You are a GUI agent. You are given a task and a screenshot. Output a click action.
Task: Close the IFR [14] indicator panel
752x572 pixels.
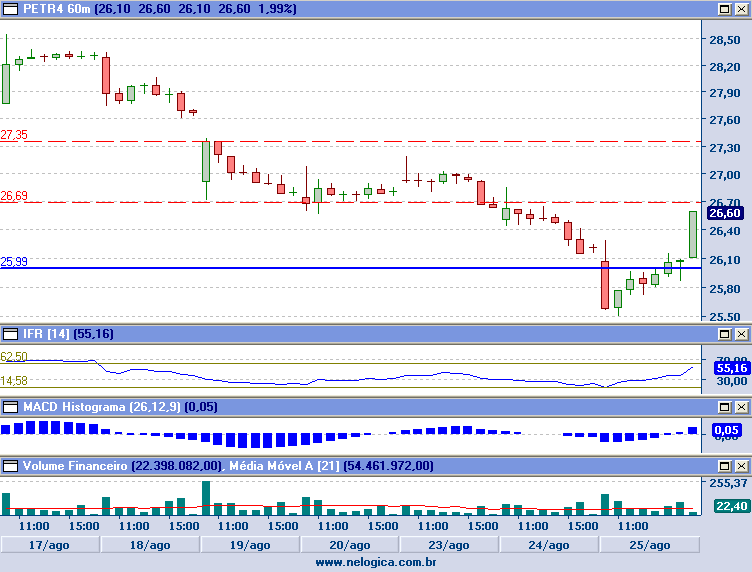pos(741,333)
